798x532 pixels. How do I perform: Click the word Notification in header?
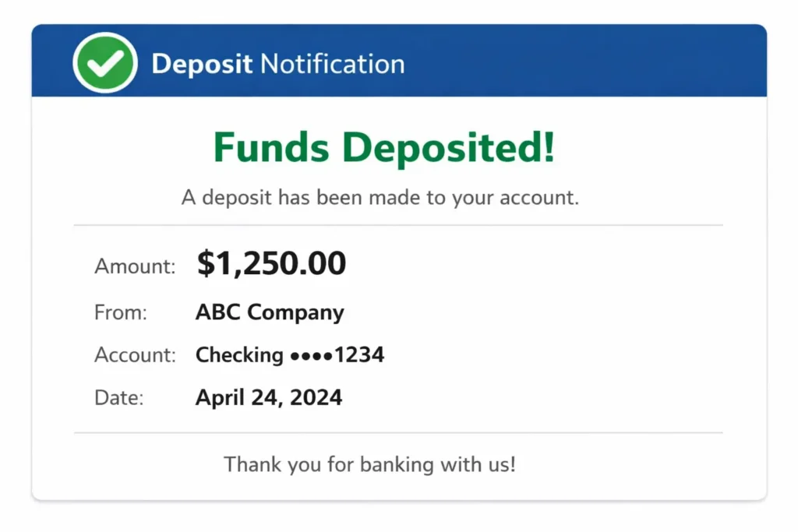point(332,64)
